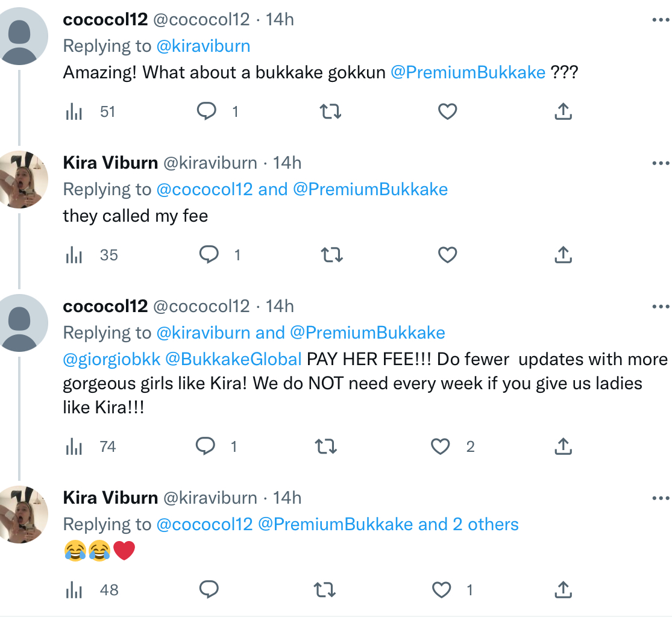The height and width of the screenshot is (626, 672).
Task: Open more options for first cococol12 tweet
Action: coord(661,20)
